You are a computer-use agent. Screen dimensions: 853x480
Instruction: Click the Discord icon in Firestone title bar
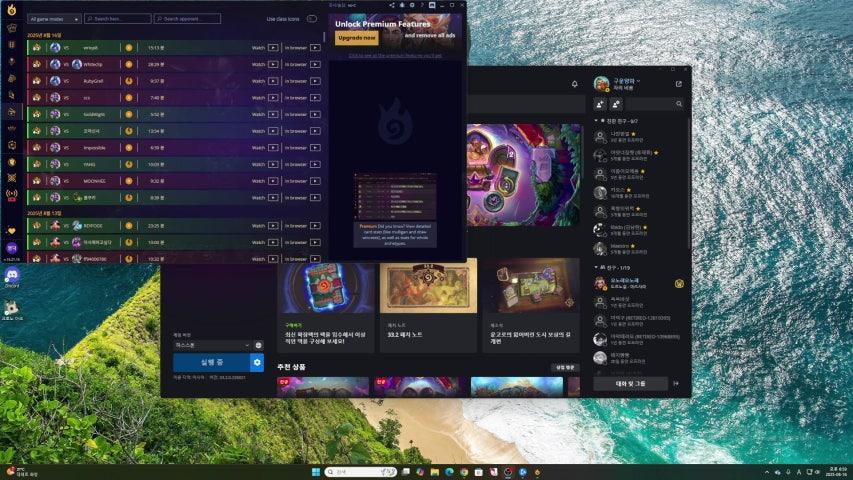432,5
